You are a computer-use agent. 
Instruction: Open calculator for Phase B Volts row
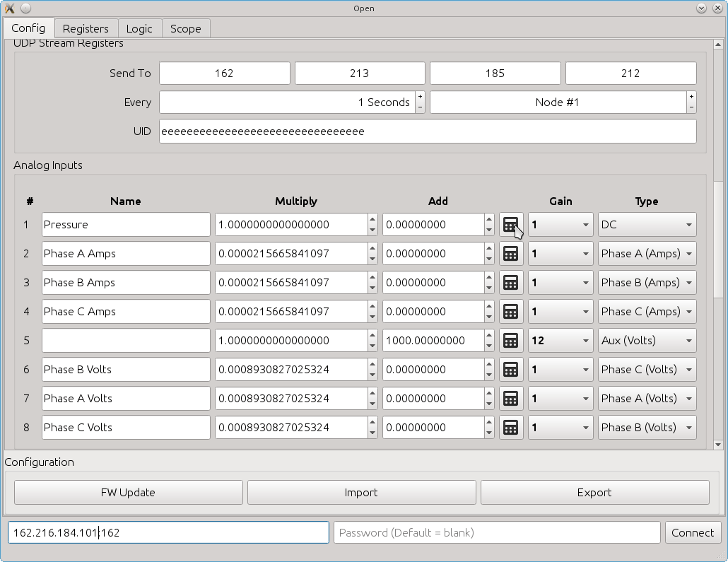511,369
